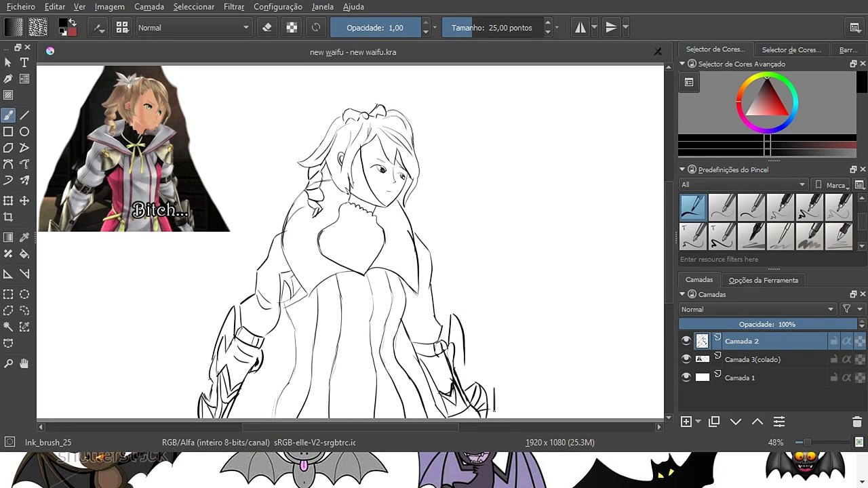Open layer properties

pyautogui.click(x=779, y=422)
